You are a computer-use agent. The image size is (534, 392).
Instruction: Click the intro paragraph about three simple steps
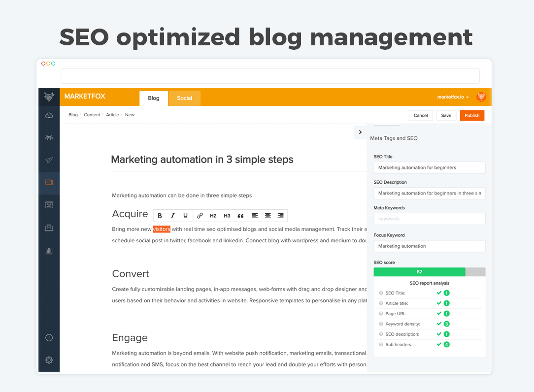pyautogui.click(x=182, y=196)
